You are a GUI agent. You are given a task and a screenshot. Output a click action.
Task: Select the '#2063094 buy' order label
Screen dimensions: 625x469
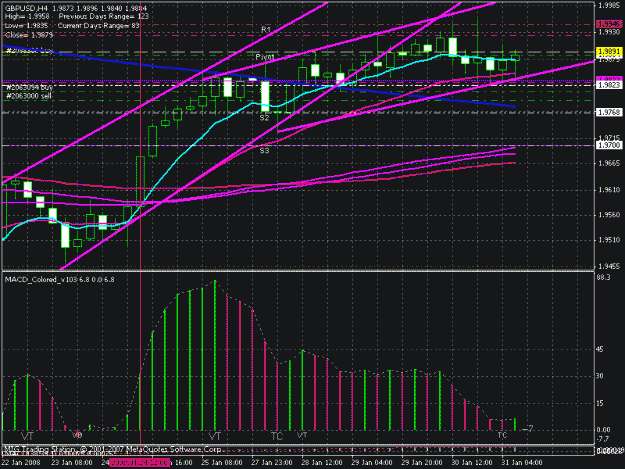[30, 86]
